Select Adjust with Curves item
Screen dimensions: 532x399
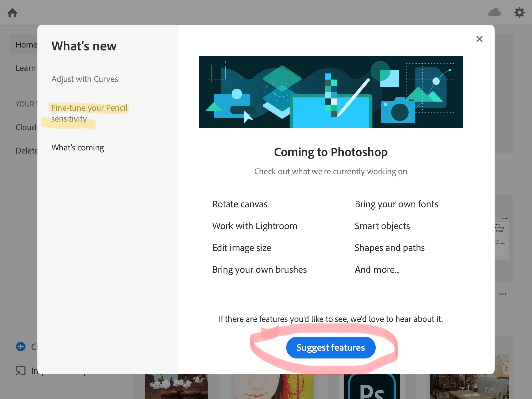pos(85,79)
